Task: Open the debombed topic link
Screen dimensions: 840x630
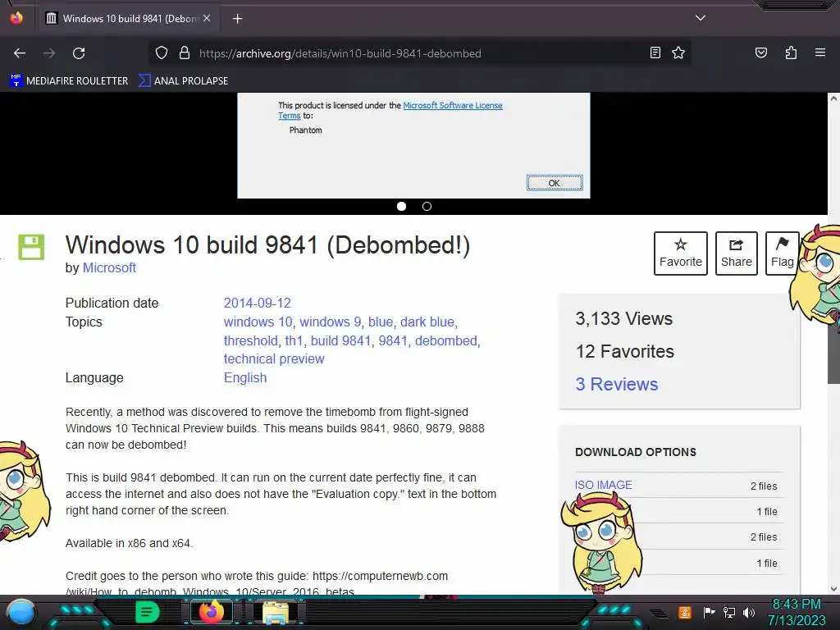Action: coord(445,340)
